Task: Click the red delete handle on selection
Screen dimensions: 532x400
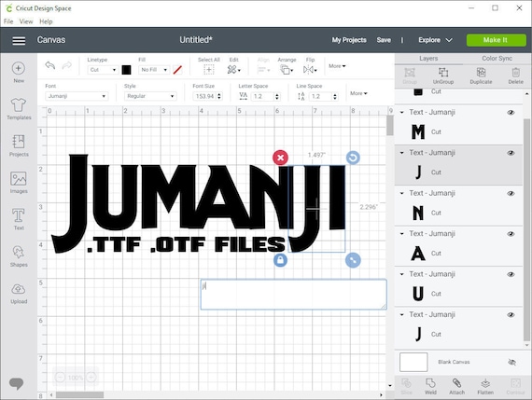Action: click(280, 158)
